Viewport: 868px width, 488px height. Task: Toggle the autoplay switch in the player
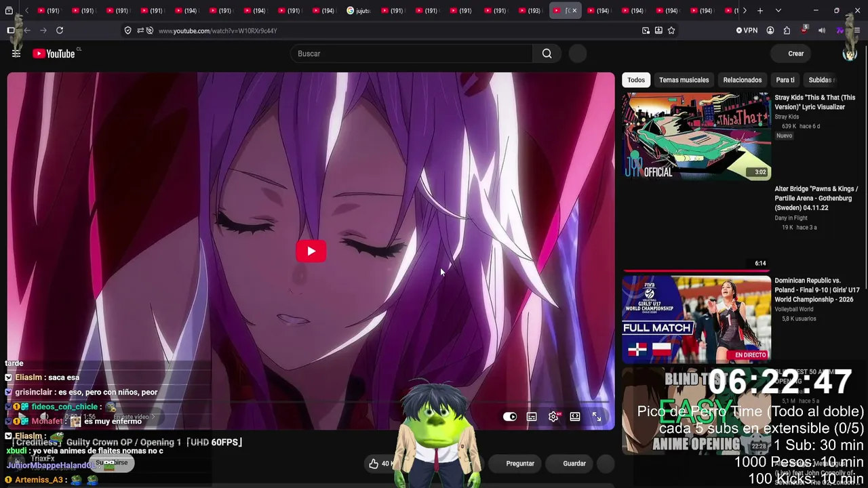click(510, 417)
